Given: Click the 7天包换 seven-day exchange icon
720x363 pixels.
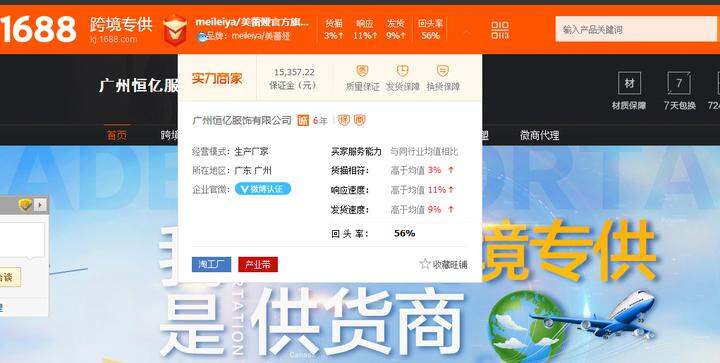Looking at the screenshot, I should point(679,83).
